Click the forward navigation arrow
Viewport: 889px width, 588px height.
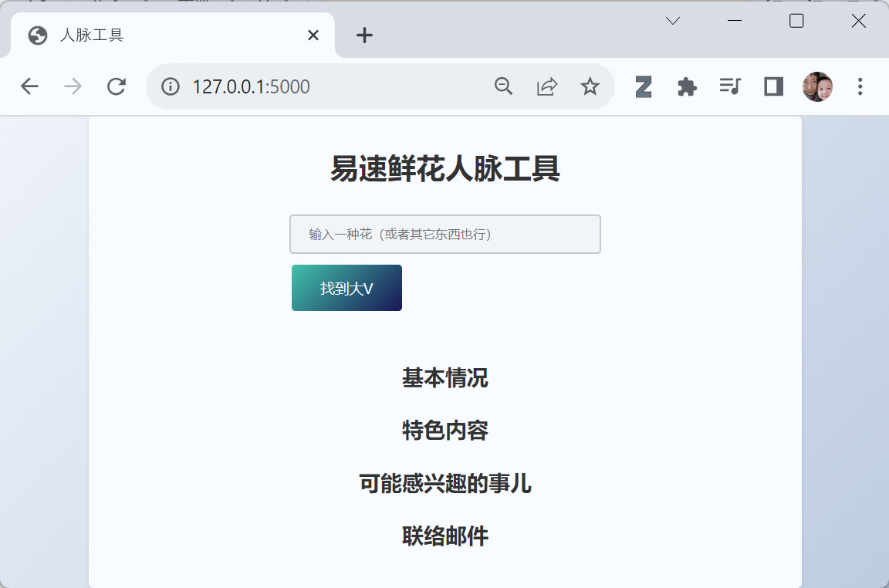coord(73,86)
